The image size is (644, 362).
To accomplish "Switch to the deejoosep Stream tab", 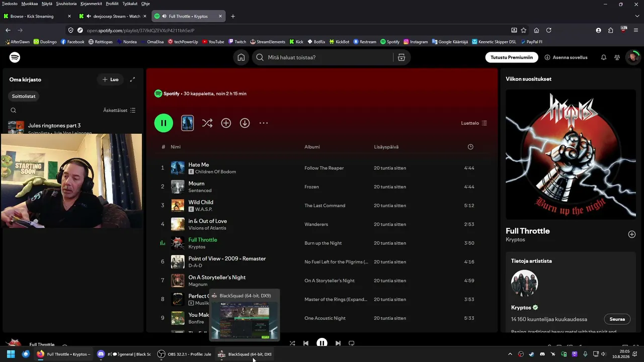I will (113, 16).
